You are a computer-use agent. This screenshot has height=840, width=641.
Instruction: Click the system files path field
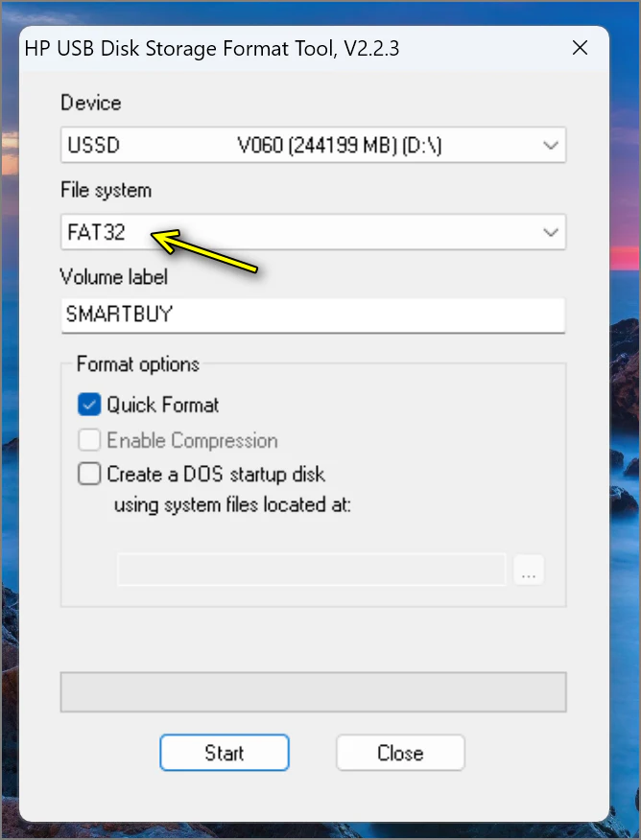pos(312,570)
